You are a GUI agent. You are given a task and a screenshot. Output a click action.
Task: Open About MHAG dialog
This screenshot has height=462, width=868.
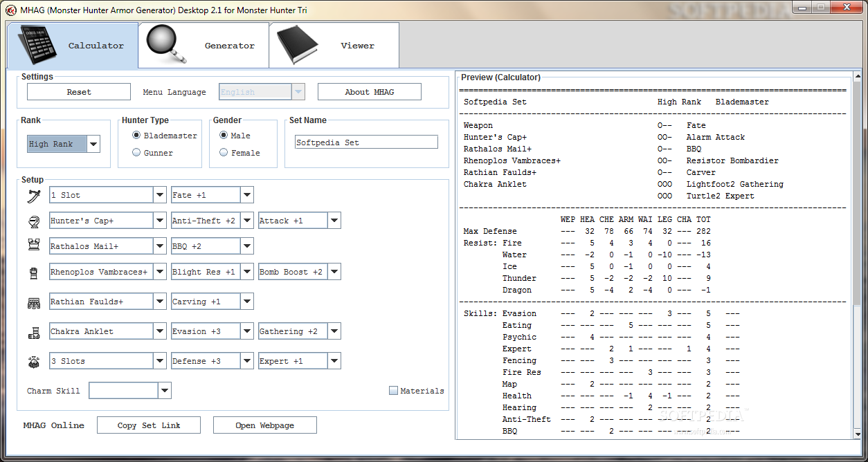[370, 92]
